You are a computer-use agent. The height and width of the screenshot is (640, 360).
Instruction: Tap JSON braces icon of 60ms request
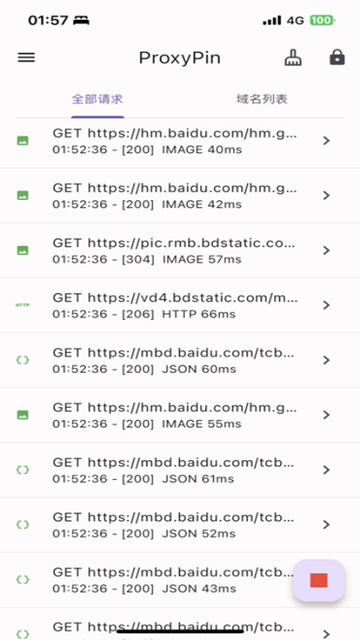click(22, 360)
